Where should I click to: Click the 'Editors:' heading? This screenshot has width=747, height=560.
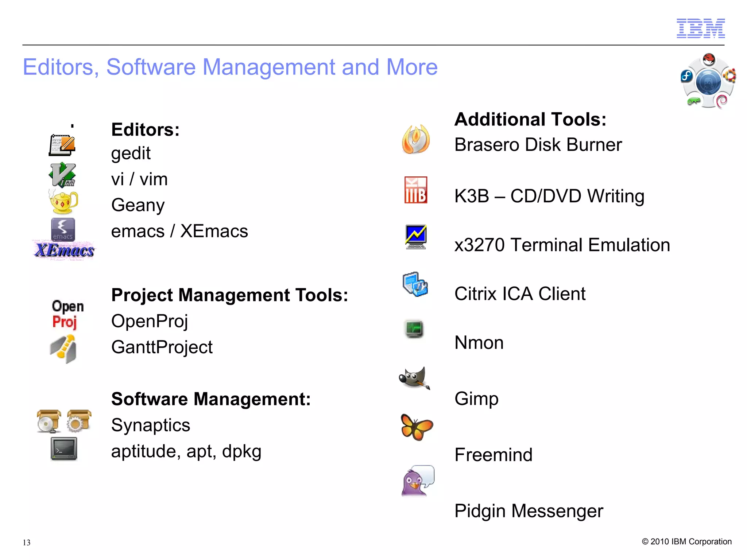point(146,130)
